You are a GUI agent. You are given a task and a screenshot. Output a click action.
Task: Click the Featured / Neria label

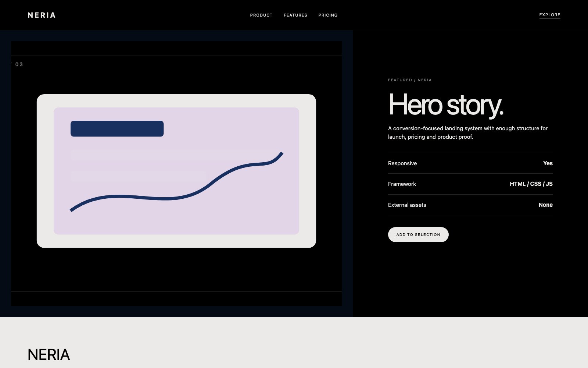point(410,80)
